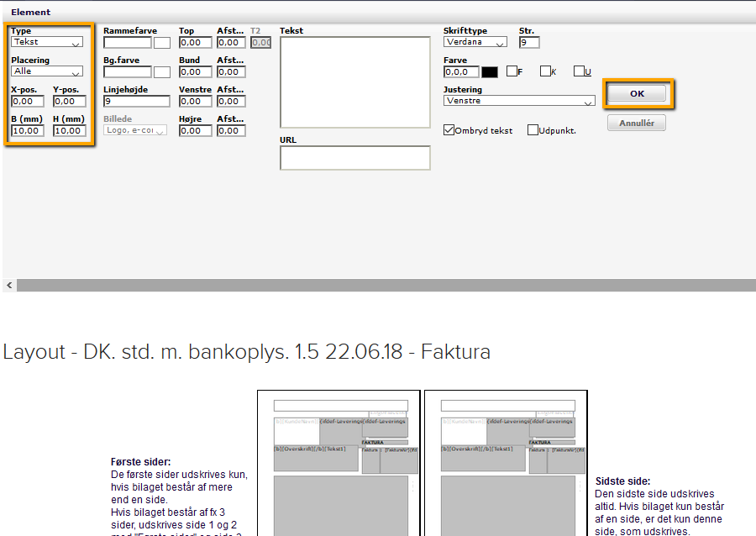
Task: Open the Type dropdown showing Tekst
Action: (x=47, y=42)
